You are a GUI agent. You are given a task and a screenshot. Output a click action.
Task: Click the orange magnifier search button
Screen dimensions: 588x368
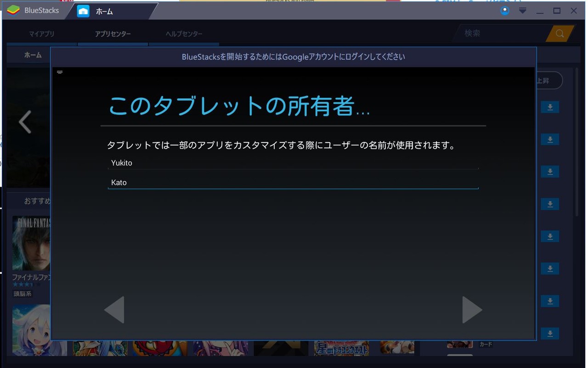(x=560, y=33)
